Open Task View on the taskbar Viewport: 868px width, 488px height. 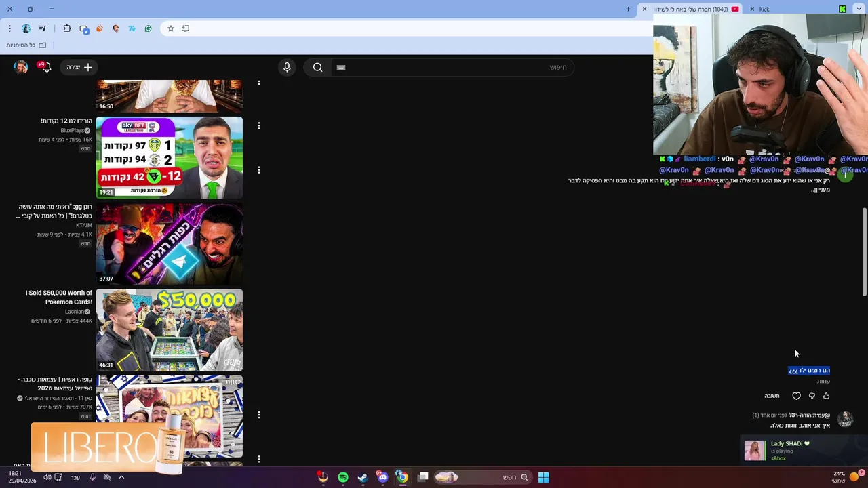coord(423,477)
